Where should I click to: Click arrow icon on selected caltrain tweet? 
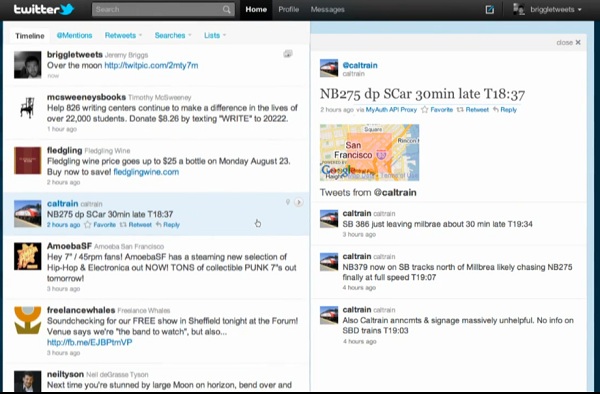(298, 202)
